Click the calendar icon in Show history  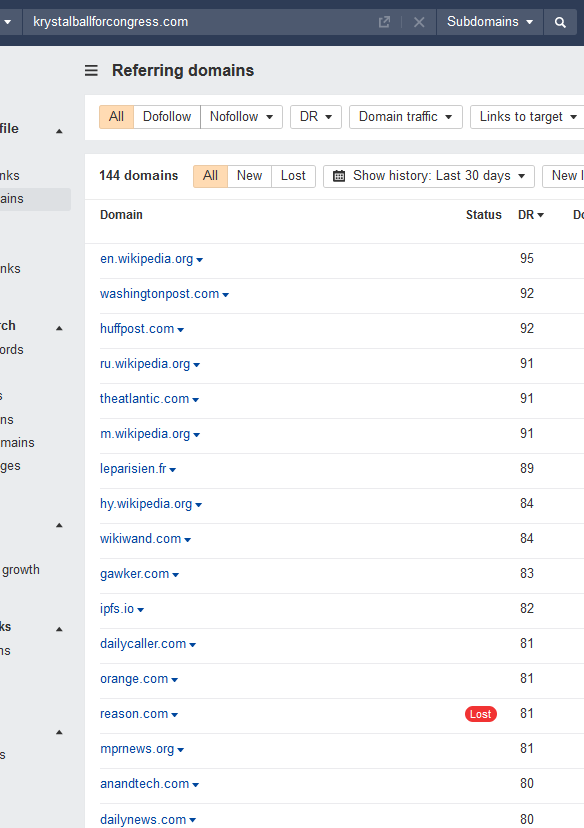coord(339,176)
